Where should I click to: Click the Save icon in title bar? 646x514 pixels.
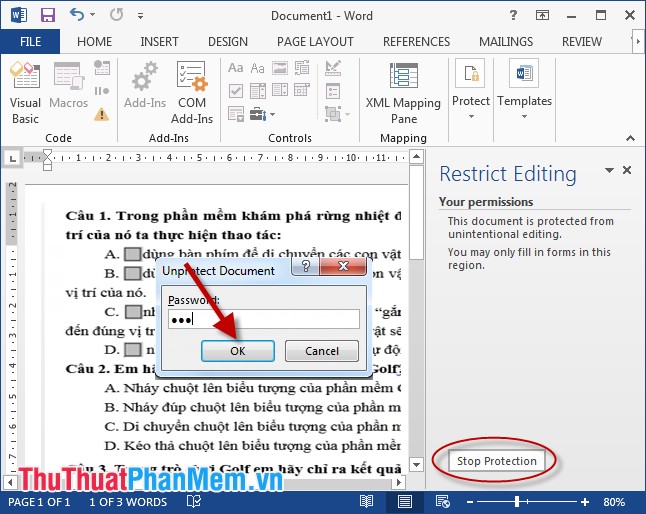point(48,15)
